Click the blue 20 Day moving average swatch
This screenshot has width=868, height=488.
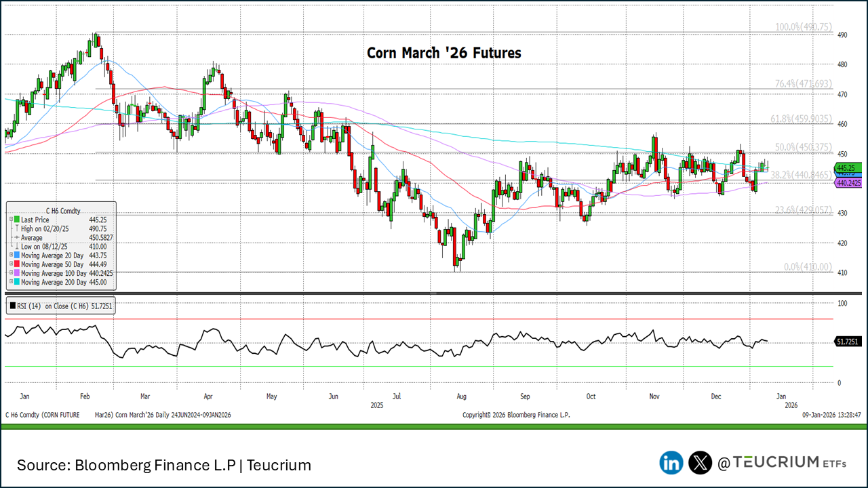pos(16,256)
